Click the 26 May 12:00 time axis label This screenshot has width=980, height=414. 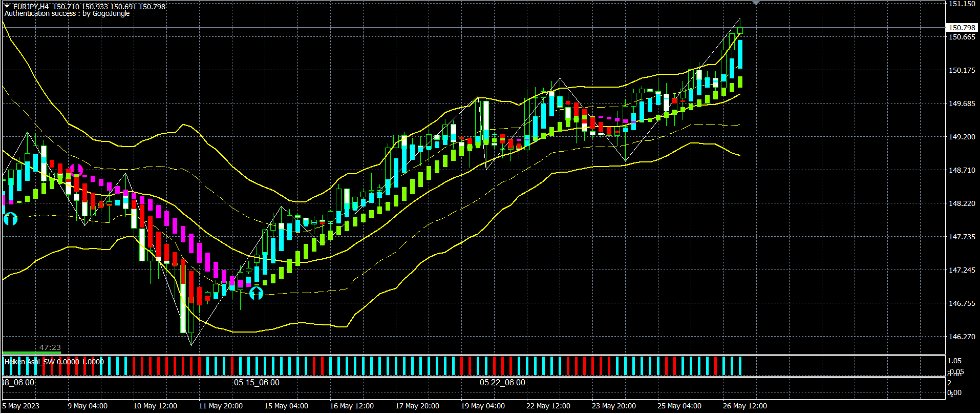(744, 406)
